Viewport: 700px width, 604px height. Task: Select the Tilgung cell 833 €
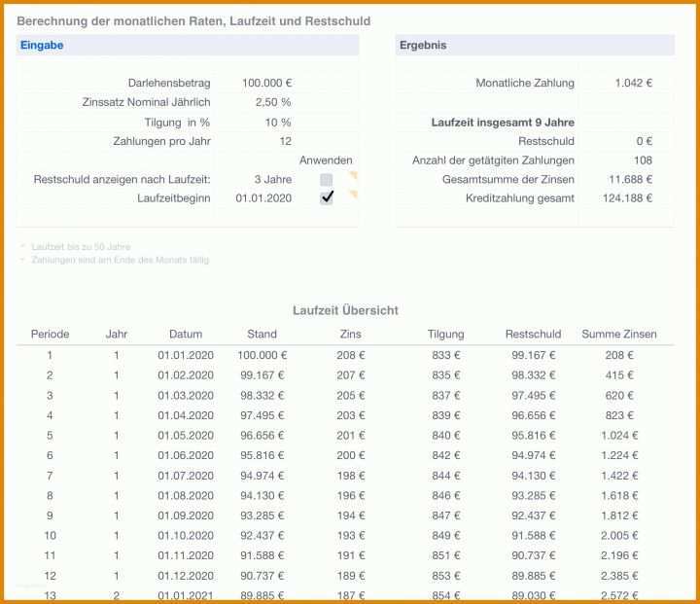pyautogui.click(x=446, y=356)
